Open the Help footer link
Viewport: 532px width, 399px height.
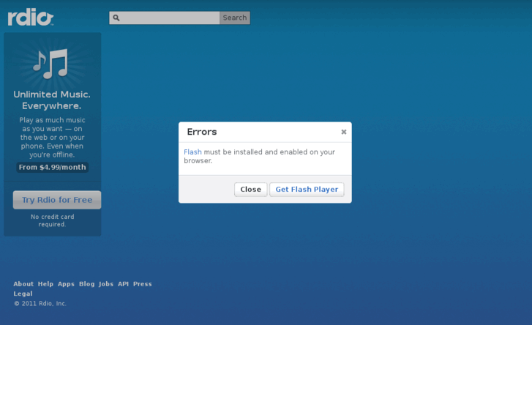coord(45,284)
